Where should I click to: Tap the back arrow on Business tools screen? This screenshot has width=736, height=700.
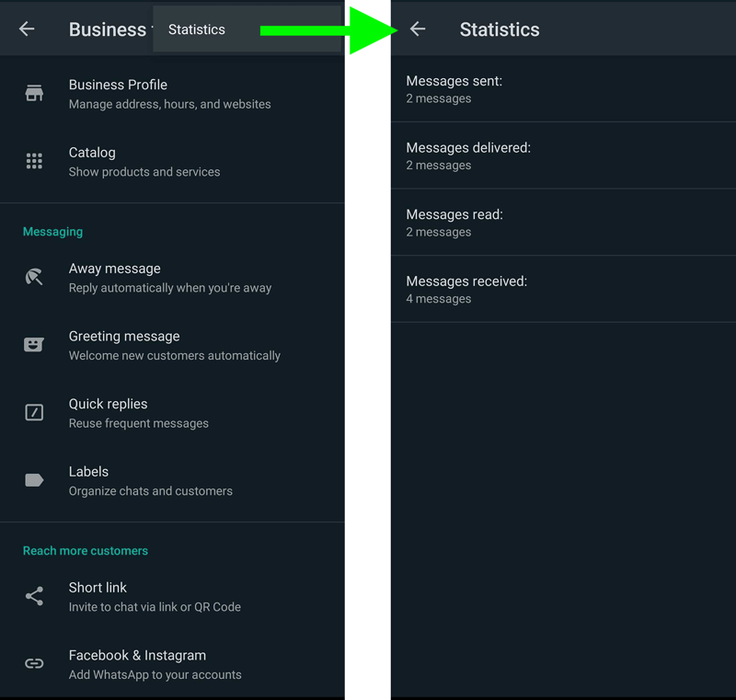click(x=27, y=29)
